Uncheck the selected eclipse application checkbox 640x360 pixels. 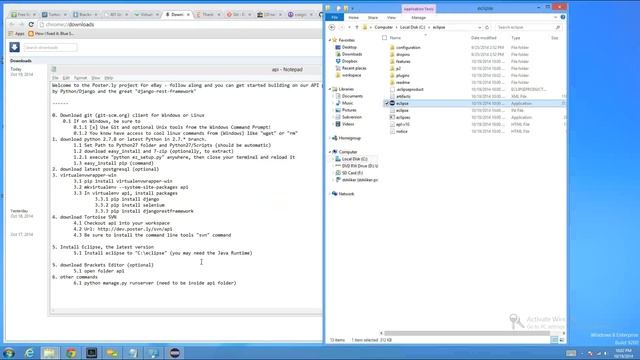click(x=386, y=104)
